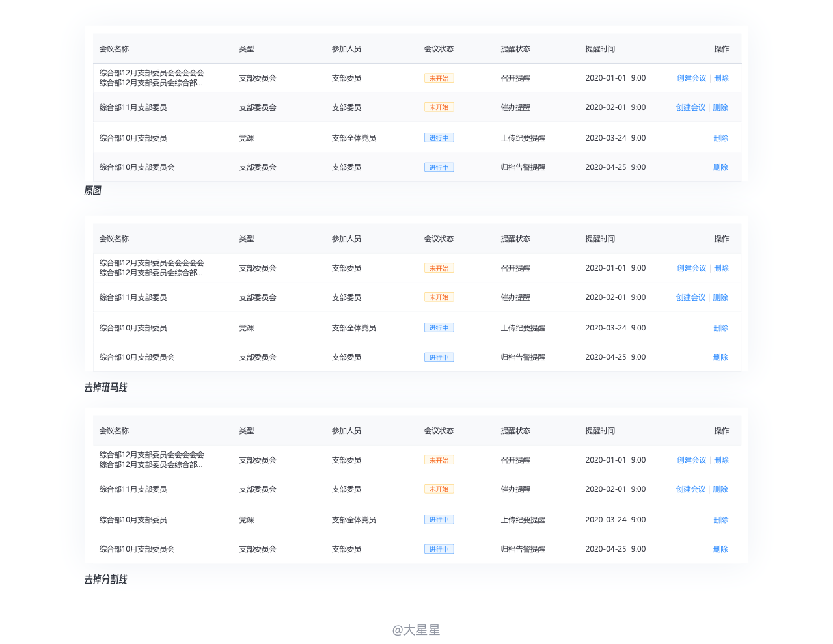Select 2020-04-25 9:00 cell in 去掉分割线 table

point(616,549)
